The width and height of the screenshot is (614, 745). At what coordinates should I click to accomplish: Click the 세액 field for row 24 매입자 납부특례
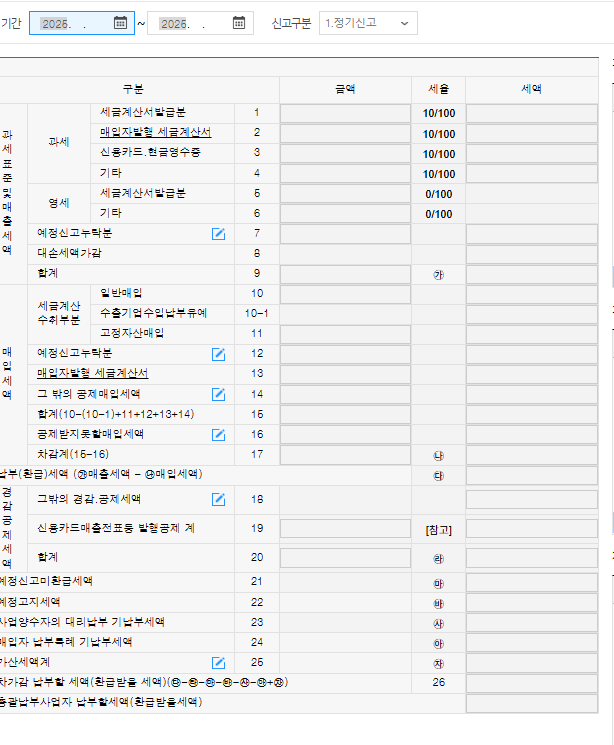pyautogui.click(x=532, y=643)
